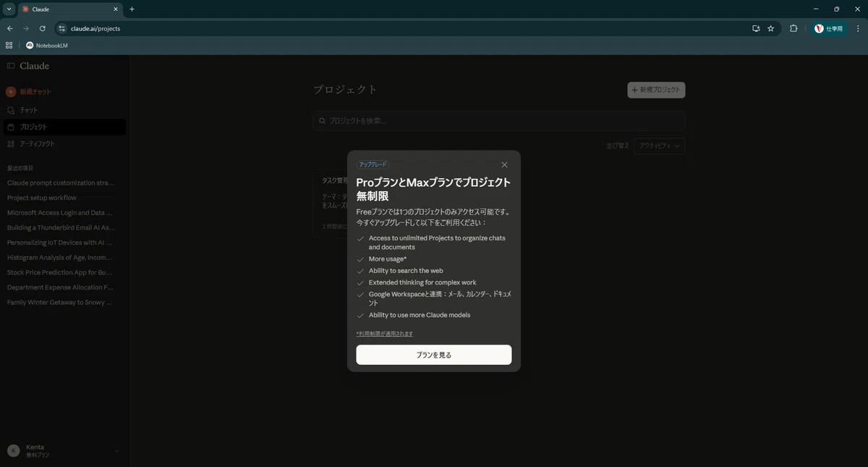This screenshot has height=467, width=868.
Task: Open the アクティビティ sort dropdown
Action: [x=660, y=146]
